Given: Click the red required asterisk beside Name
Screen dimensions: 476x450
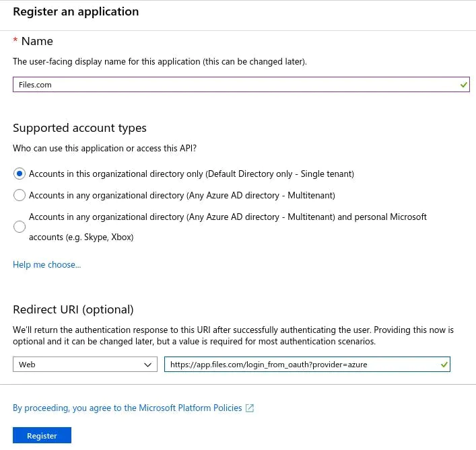Looking at the screenshot, I should click(15, 40).
